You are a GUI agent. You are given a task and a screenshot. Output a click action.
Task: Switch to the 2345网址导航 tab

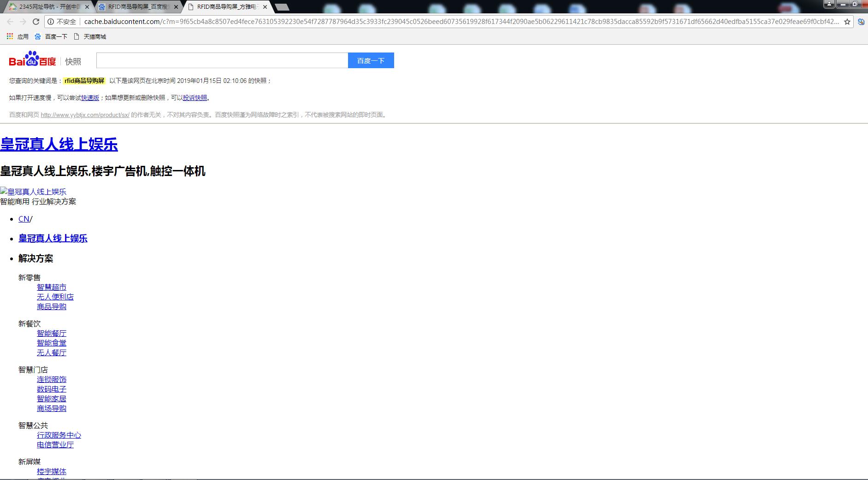(x=46, y=7)
